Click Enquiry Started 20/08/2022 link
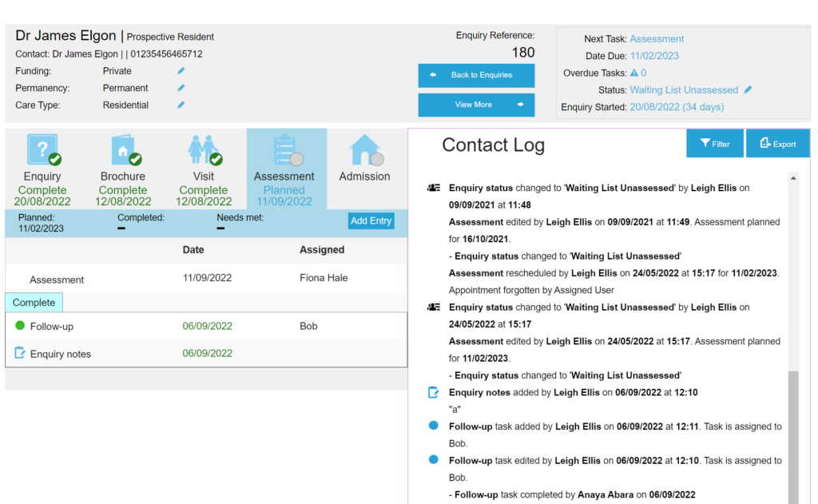 [x=677, y=107]
